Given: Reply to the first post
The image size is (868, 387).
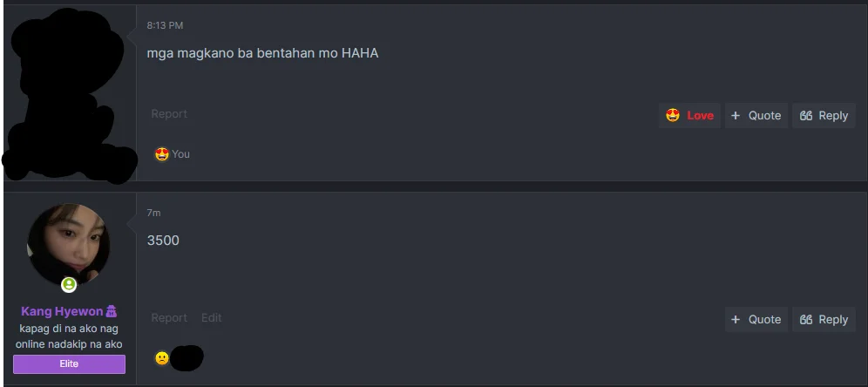Looking at the screenshot, I should point(824,116).
